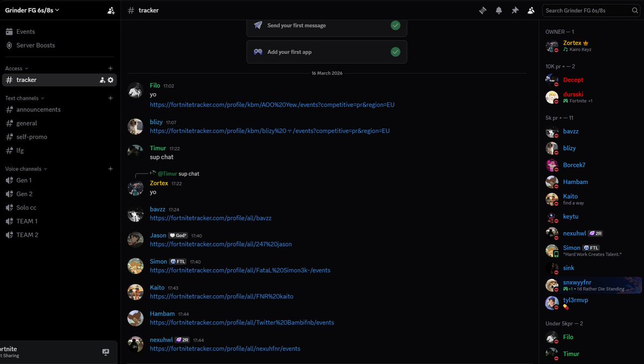Click blizy's avatar in the chat
This screenshot has height=364, width=644.
pos(135,127)
